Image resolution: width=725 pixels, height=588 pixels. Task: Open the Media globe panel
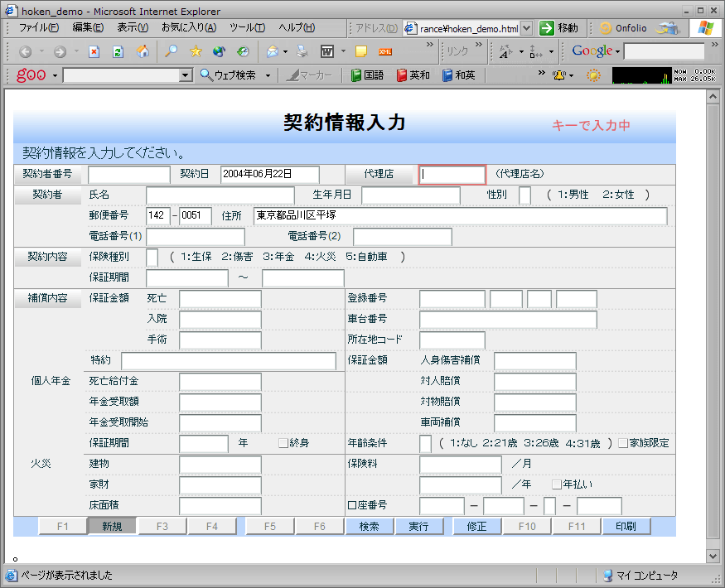point(220,51)
